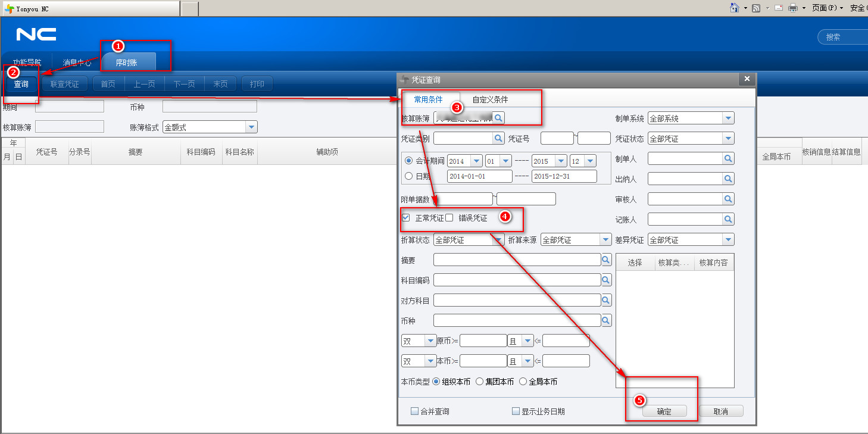This screenshot has width=868, height=434.
Task: Switch to 自定义条件 tab
Action: pyautogui.click(x=490, y=99)
